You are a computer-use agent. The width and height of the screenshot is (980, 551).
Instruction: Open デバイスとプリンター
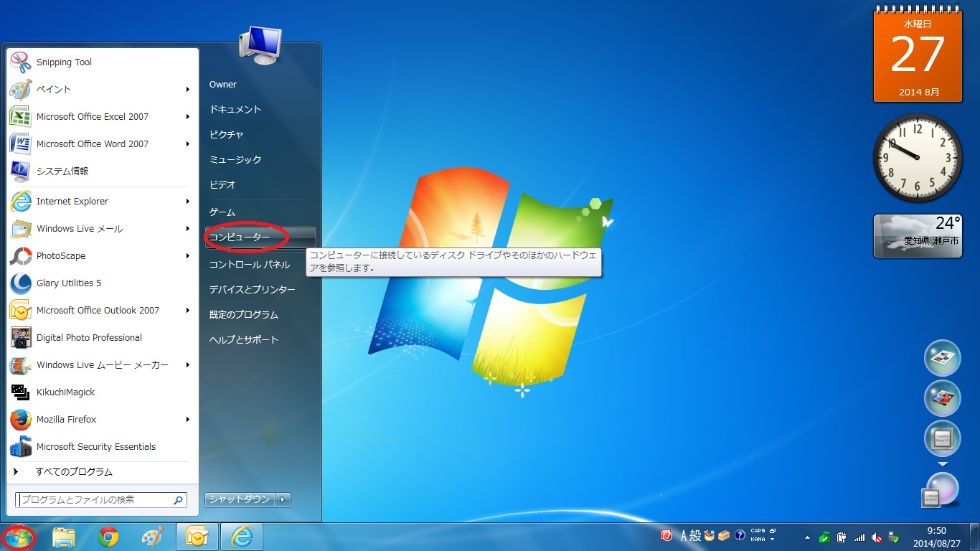[260, 290]
